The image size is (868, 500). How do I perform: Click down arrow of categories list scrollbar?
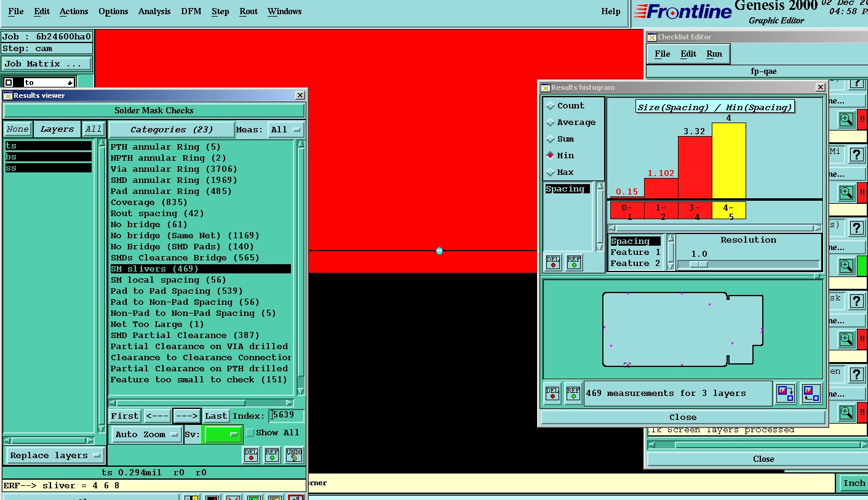[x=301, y=392]
